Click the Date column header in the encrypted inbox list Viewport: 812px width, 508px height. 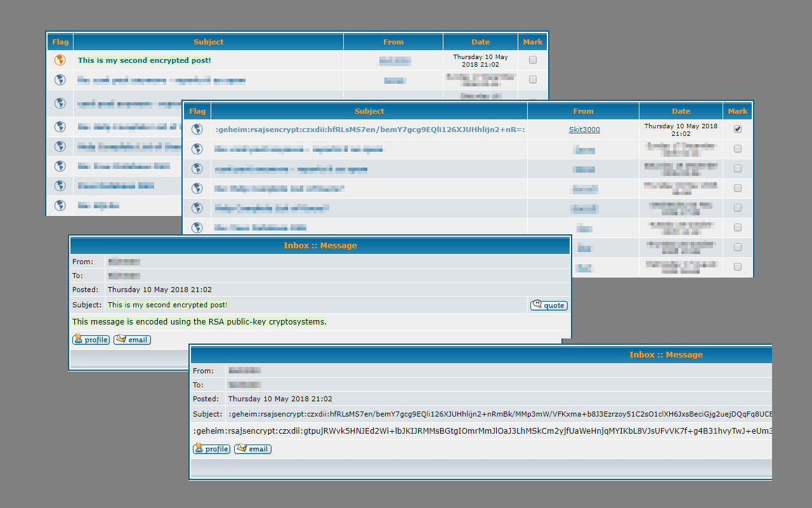tap(681, 111)
